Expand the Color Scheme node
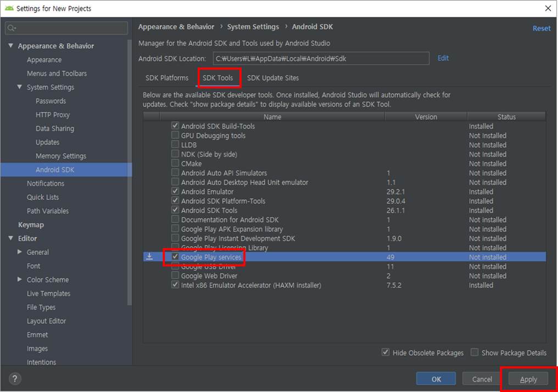The image size is (558, 392). pos(20,279)
